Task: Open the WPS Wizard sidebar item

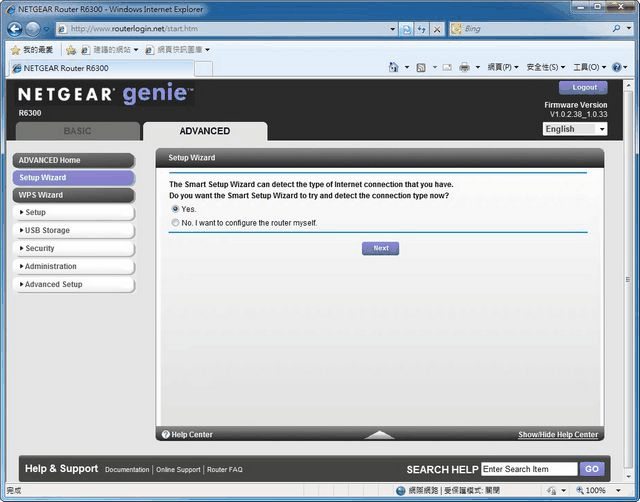Action: coord(73,195)
